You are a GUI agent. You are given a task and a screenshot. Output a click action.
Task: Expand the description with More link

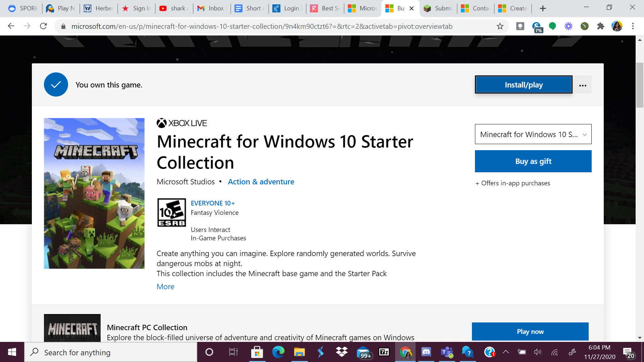coord(165,287)
